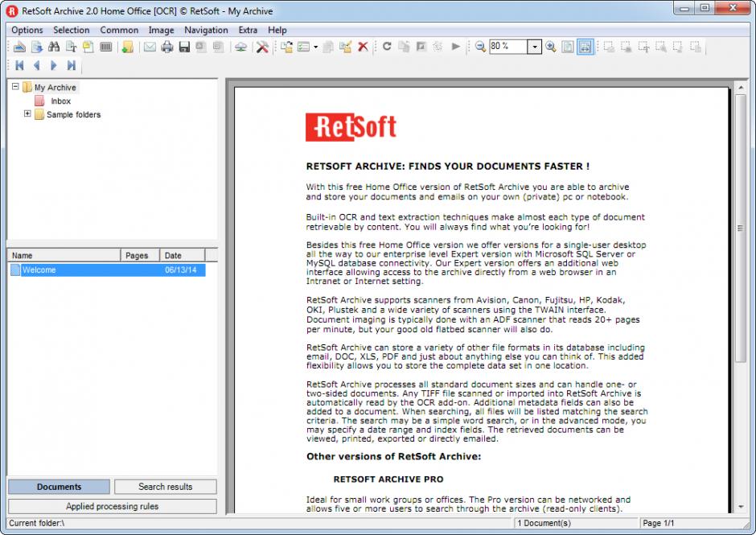
Task: Sort documents by the Name column header
Action: (x=64, y=255)
